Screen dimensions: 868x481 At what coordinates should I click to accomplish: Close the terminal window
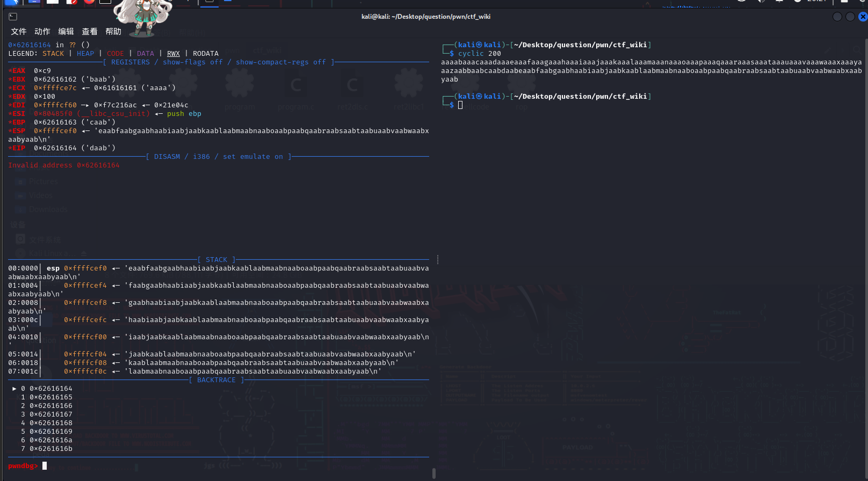tap(863, 17)
